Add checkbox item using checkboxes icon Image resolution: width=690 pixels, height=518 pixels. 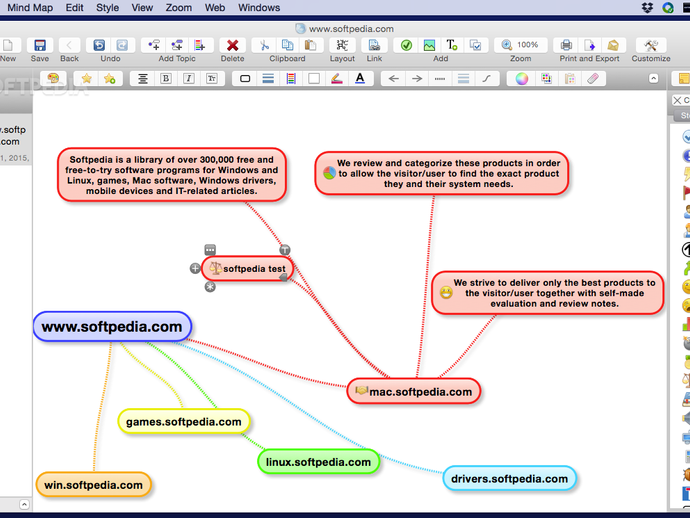point(475,45)
